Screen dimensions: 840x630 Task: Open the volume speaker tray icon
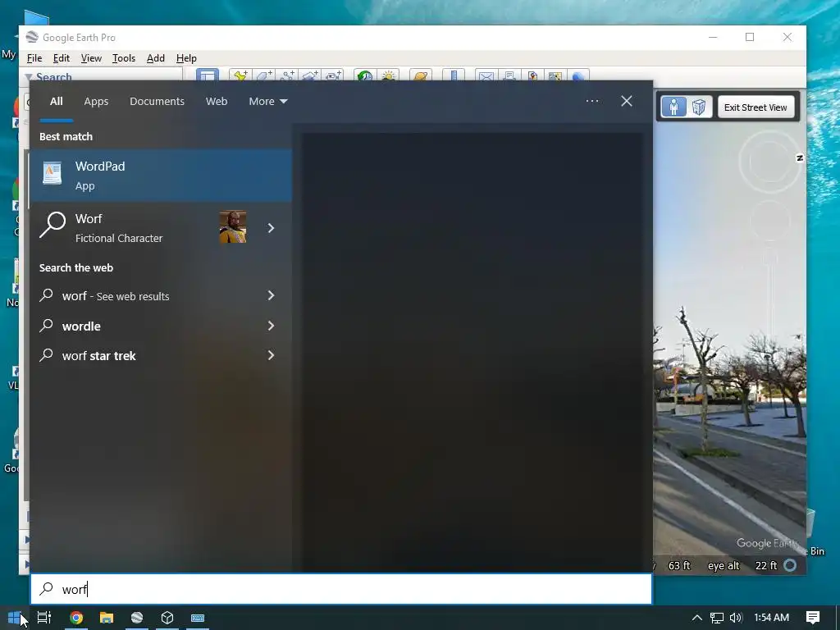(x=736, y=618)
